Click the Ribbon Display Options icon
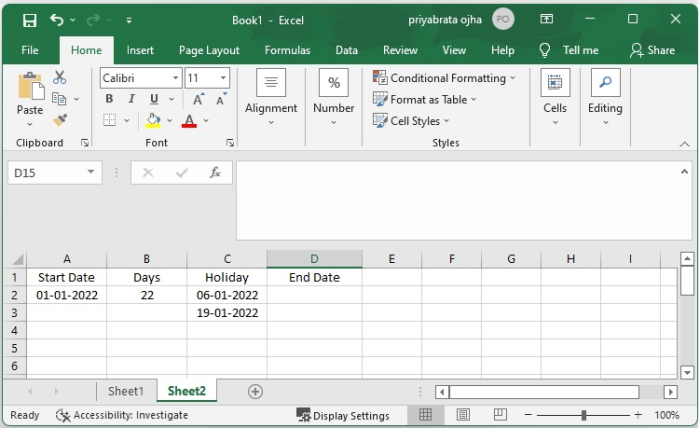700x428 pixels. (x=546, y=19)
